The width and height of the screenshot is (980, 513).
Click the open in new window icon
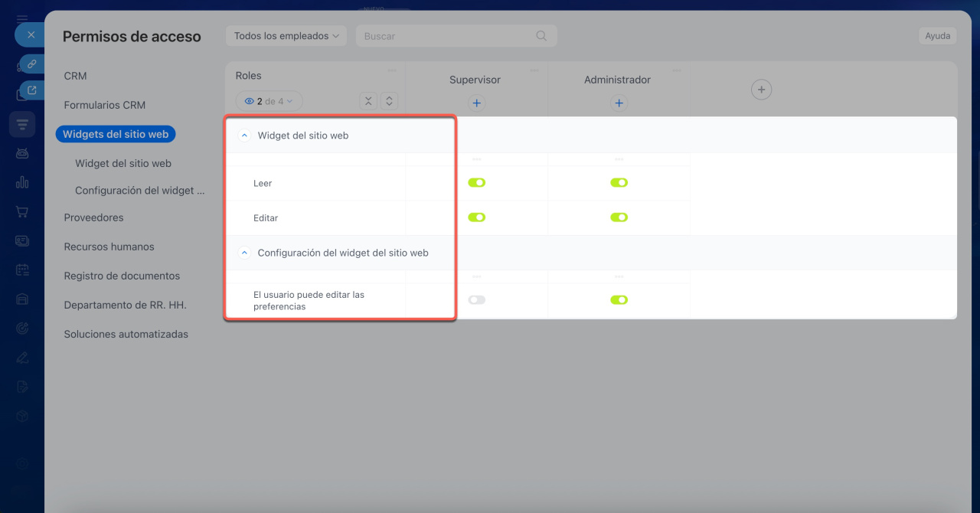[x=32, y=90]
